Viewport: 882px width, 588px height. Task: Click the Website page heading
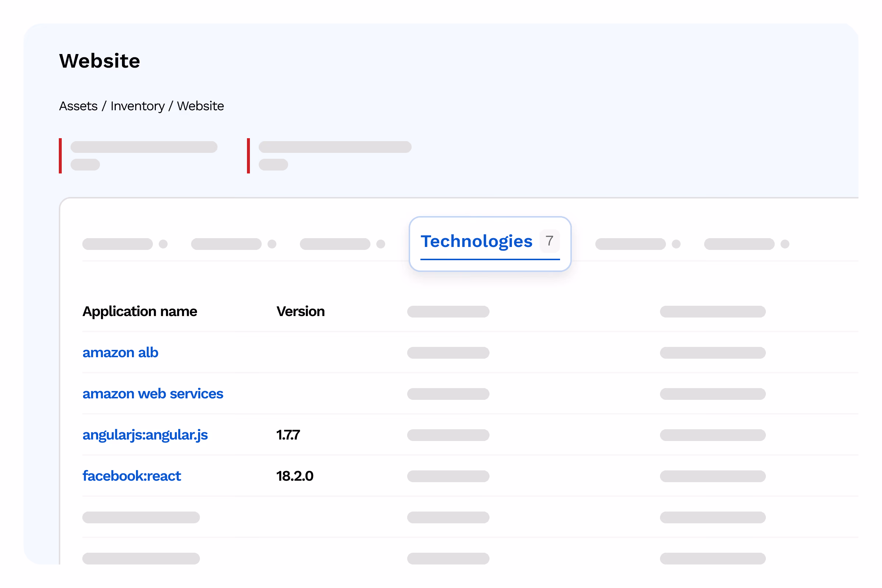coord(100,61)
